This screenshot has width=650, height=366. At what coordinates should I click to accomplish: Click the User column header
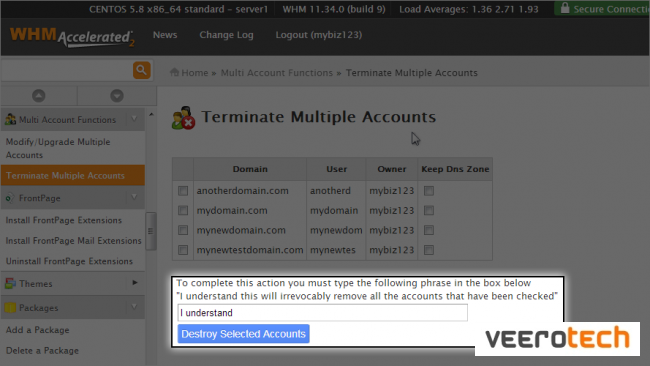point(336,169)
